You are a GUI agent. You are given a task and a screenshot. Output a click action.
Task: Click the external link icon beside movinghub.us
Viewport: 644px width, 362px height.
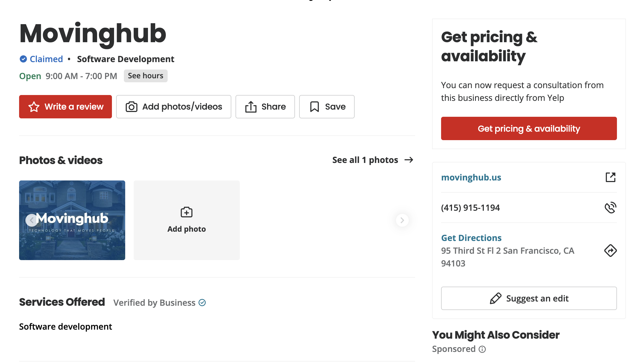610,177
